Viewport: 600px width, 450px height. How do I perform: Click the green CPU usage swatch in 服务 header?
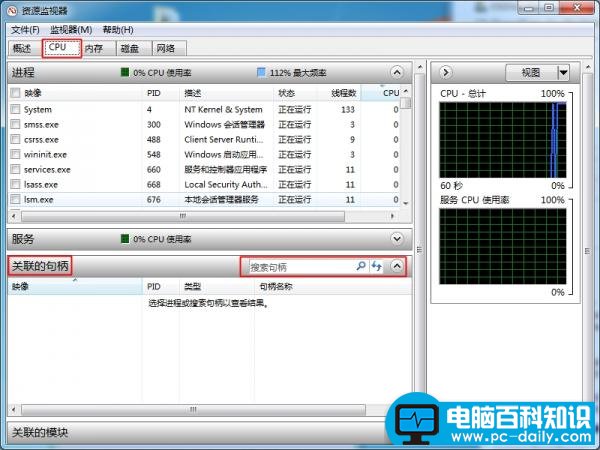(x=125, y=239)
